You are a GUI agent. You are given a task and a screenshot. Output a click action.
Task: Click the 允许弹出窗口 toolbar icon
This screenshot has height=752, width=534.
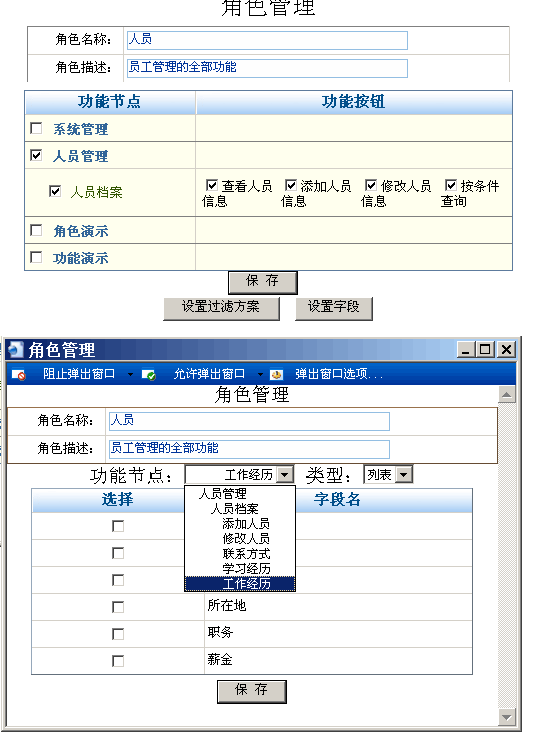point(148,375)
